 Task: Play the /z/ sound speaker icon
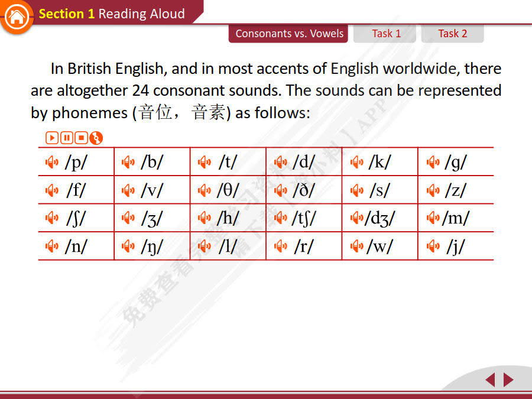[x=433, y=190]
